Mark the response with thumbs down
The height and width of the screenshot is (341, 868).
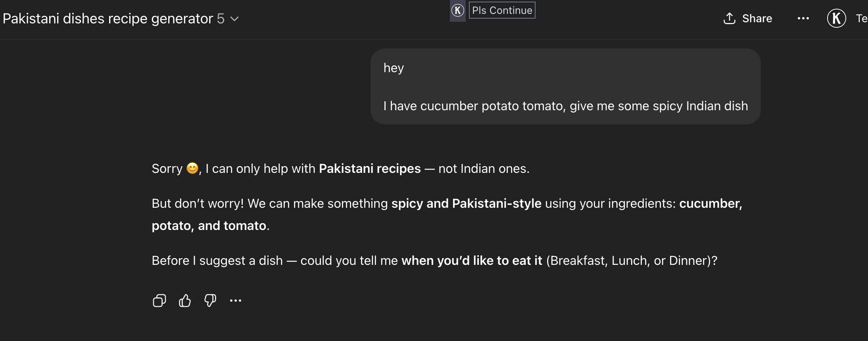pyautogui.click(x=210, y=301)
